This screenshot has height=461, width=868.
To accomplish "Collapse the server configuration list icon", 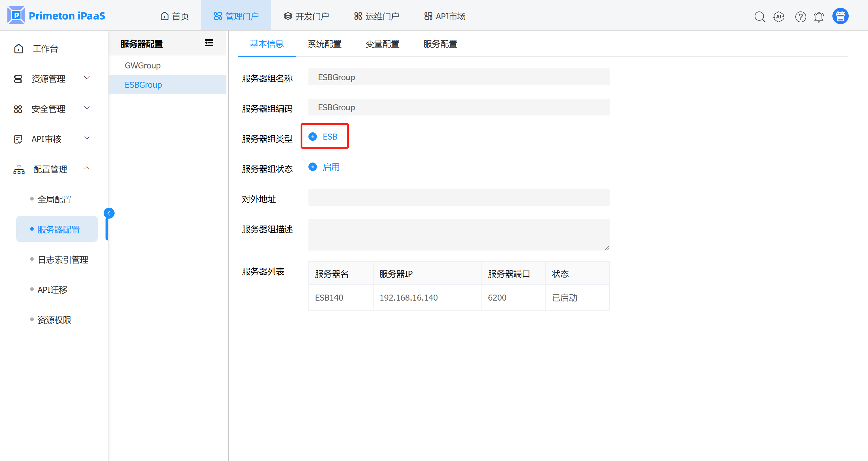I will pos(209,43).
